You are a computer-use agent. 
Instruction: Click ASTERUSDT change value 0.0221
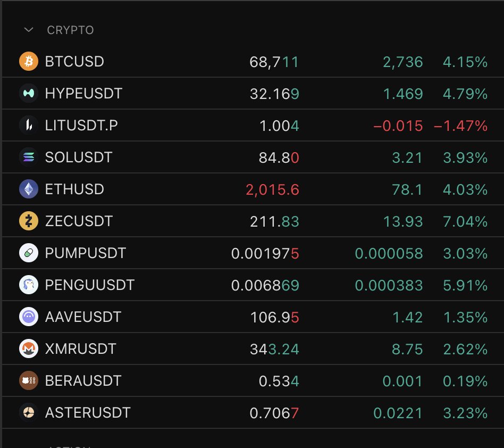(x=398, y=413)
